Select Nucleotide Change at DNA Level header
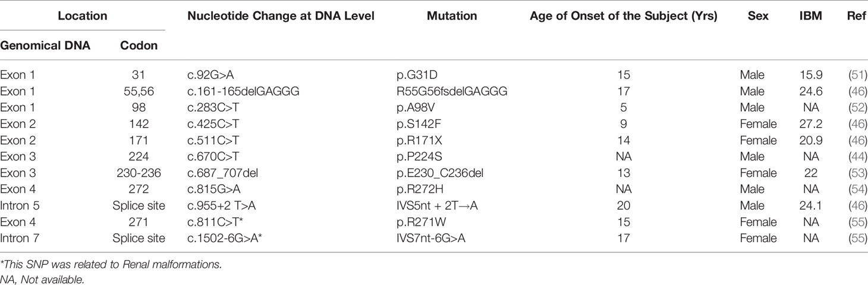This screenshot has width=868, height=285. [281, 17]
